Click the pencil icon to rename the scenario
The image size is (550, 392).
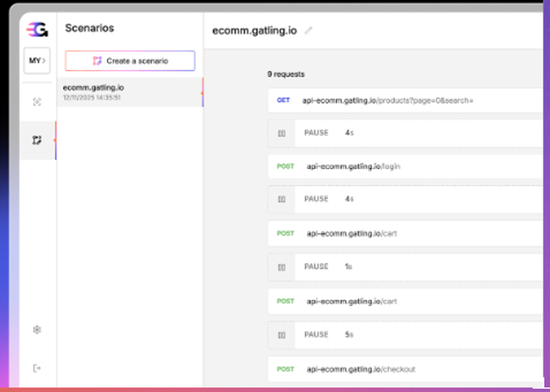tap(308, 31)
